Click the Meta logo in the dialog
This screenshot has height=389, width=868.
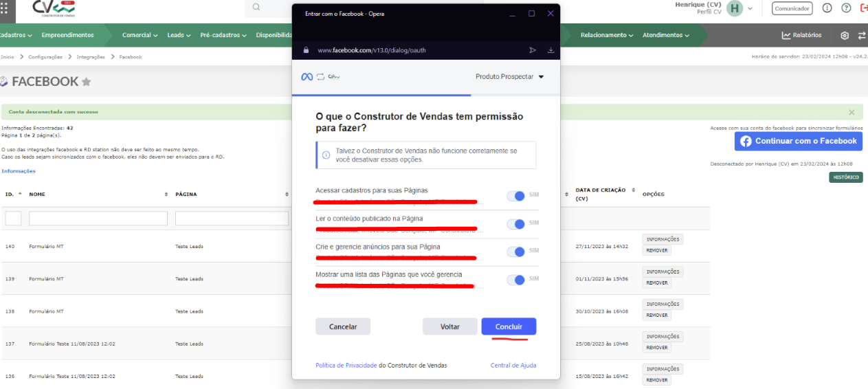coord(307,77)
